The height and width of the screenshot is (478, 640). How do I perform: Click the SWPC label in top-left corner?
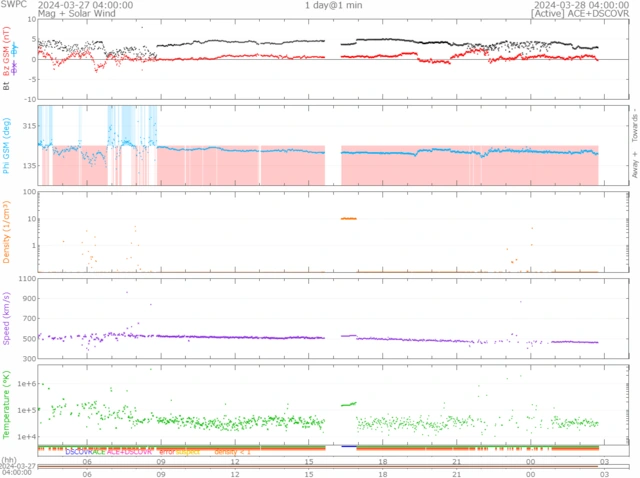point(14,5)
